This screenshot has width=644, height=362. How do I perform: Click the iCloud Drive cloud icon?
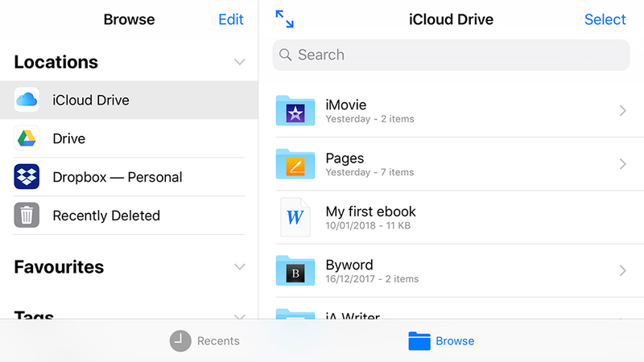pyautogui.click(x=27, y=100)
